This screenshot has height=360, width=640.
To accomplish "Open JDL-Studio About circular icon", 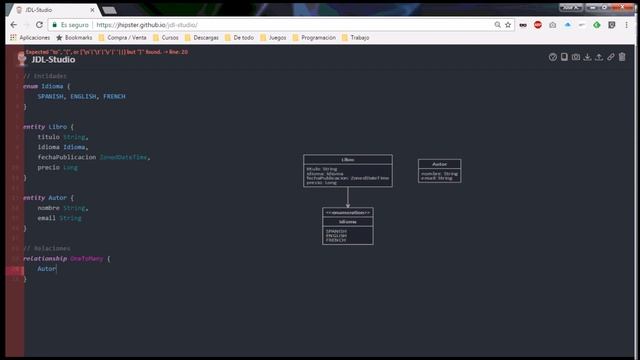I will [x=553, y=57].
